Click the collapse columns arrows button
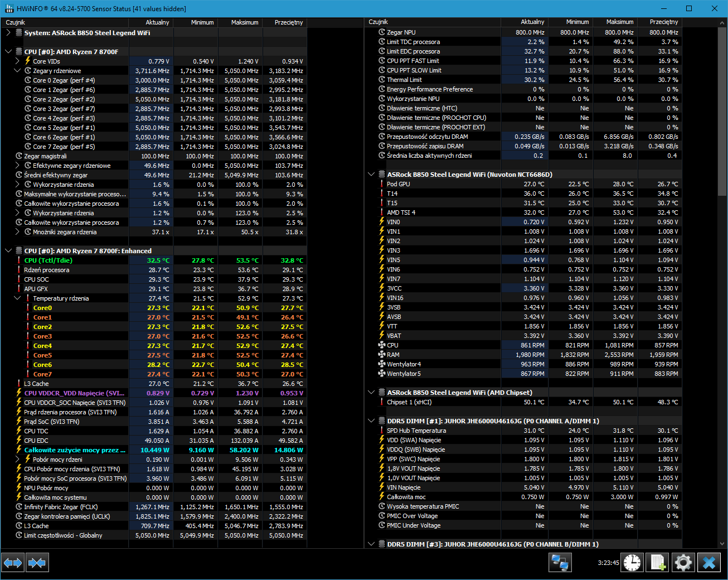This screenshot has height=580, width=728. [37, 563]
